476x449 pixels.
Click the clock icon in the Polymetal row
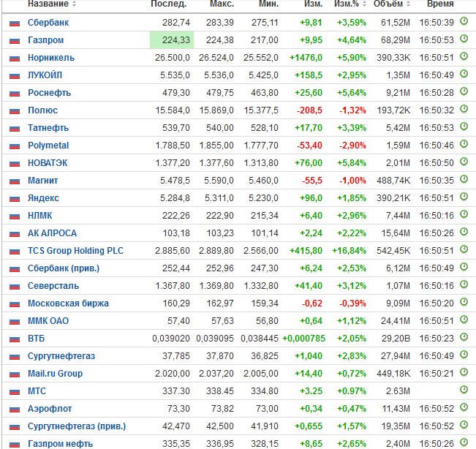click(464, 144)
